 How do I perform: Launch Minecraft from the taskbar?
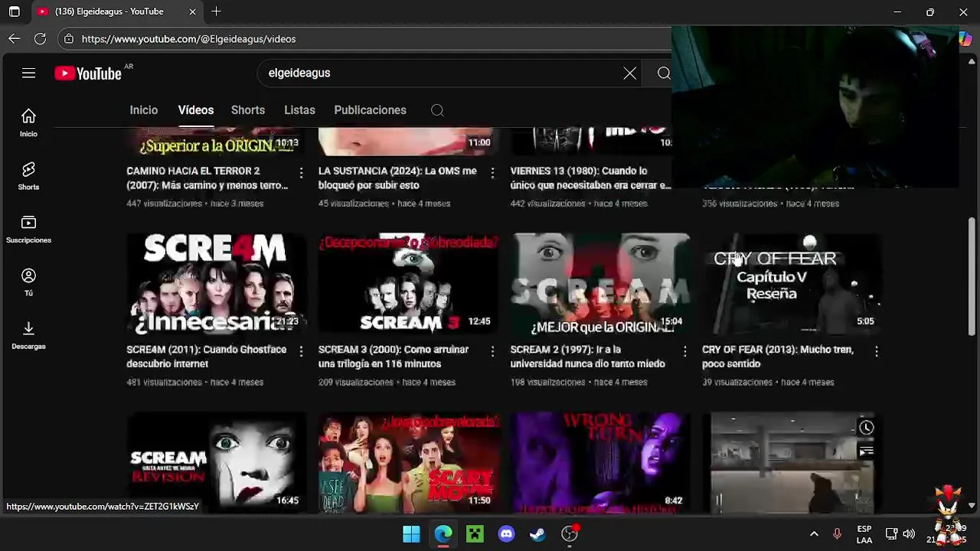(x=475, y=533)
